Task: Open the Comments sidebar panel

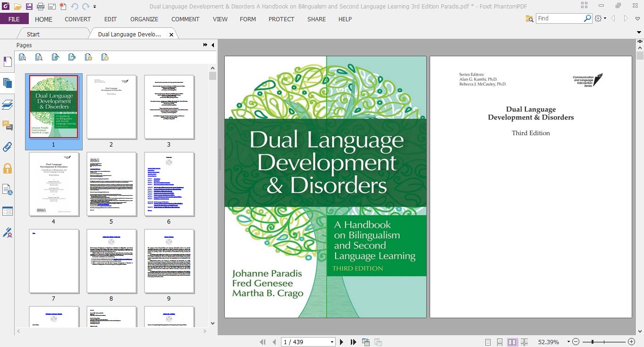Action: coord(8,125)
